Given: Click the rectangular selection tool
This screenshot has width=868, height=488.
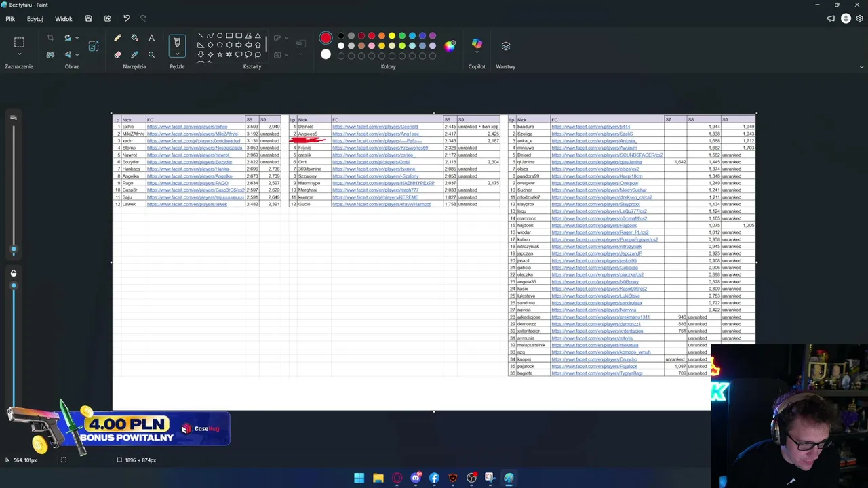Looking at the screenshot, I should click(19, 42).
